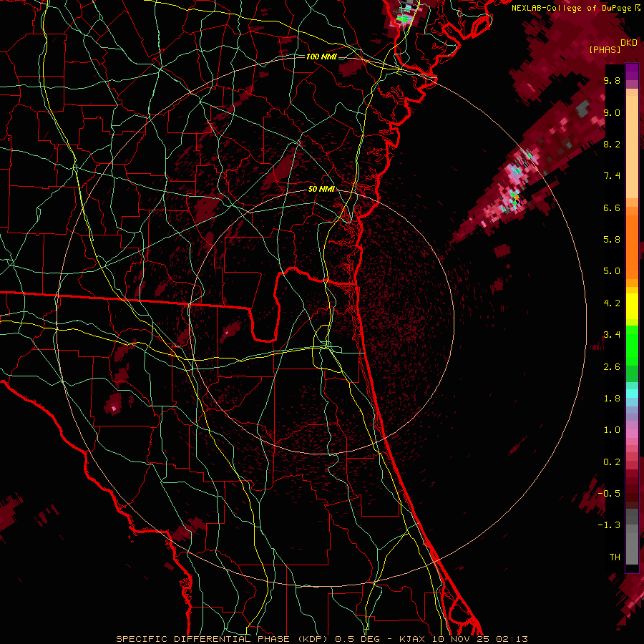Click the 02:13 timestamp in the caption
644x644 pixels.
coord(512,639)
